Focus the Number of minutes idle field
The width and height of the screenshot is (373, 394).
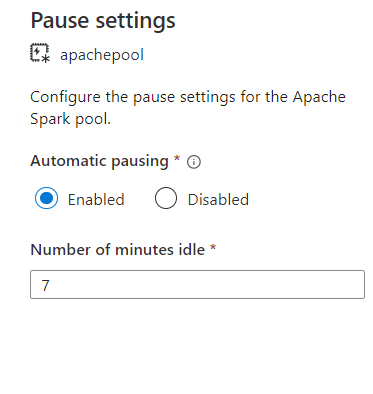pyautogui.click(x=197, y=285)
